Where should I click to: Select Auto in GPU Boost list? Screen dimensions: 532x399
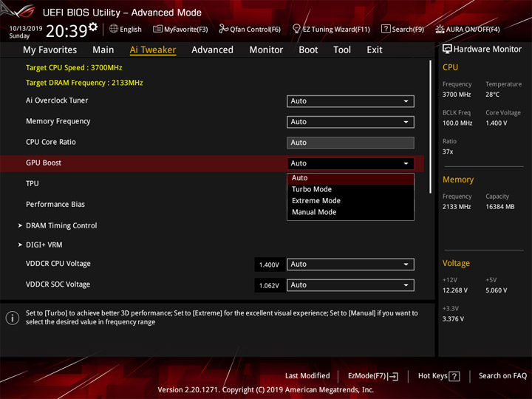click(x=350, y=178)
